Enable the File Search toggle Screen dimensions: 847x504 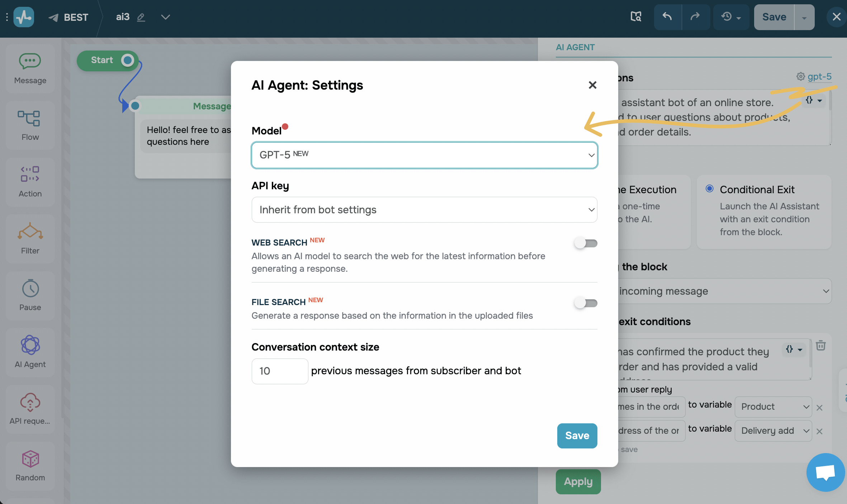[586, 303]
